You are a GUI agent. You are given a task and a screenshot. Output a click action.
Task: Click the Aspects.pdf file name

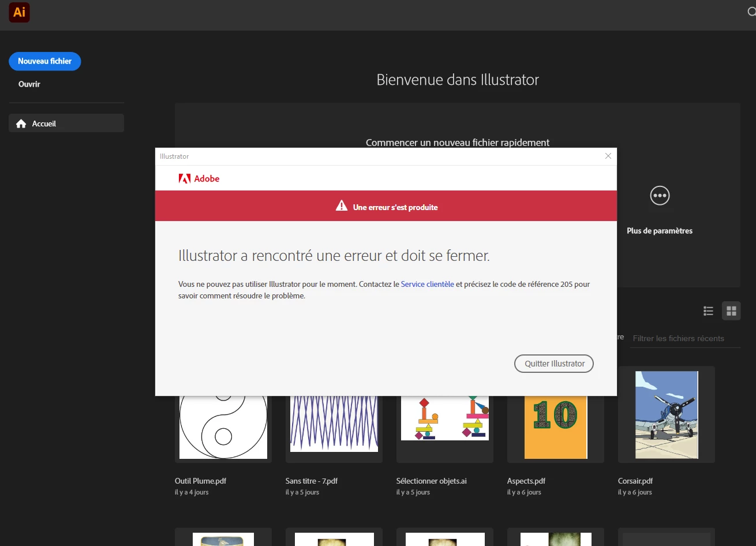coord(526,481)
